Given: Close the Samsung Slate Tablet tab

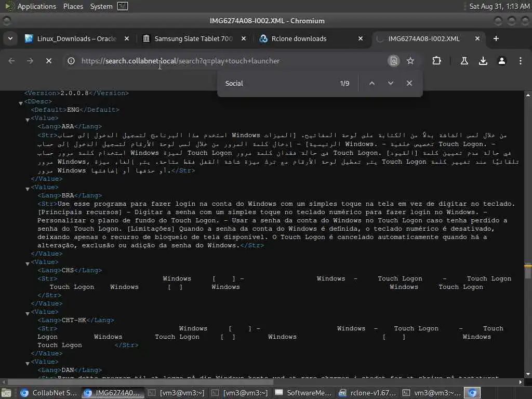Looking at the screenshot, I should (x=244, y=38).
